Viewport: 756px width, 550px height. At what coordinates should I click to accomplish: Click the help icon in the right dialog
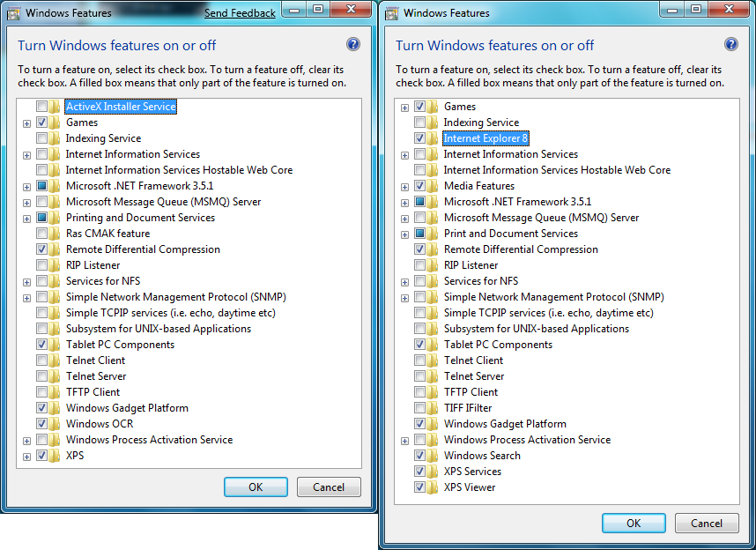pos(731,45)
